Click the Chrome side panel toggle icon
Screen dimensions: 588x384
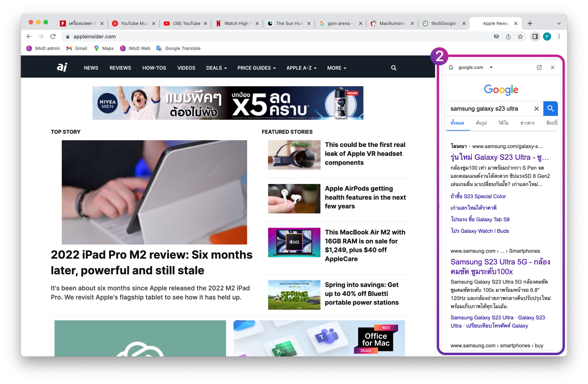535,37
